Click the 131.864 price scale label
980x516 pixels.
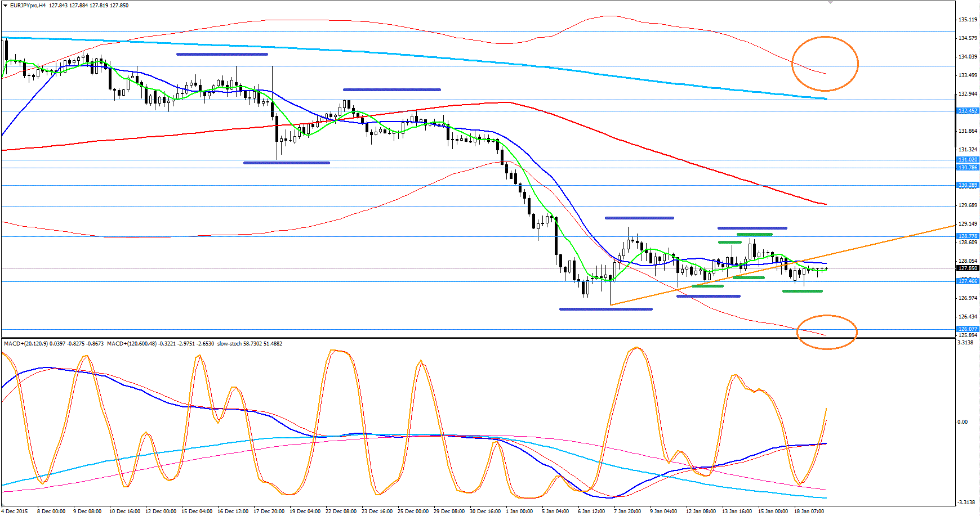click(968, 131)
